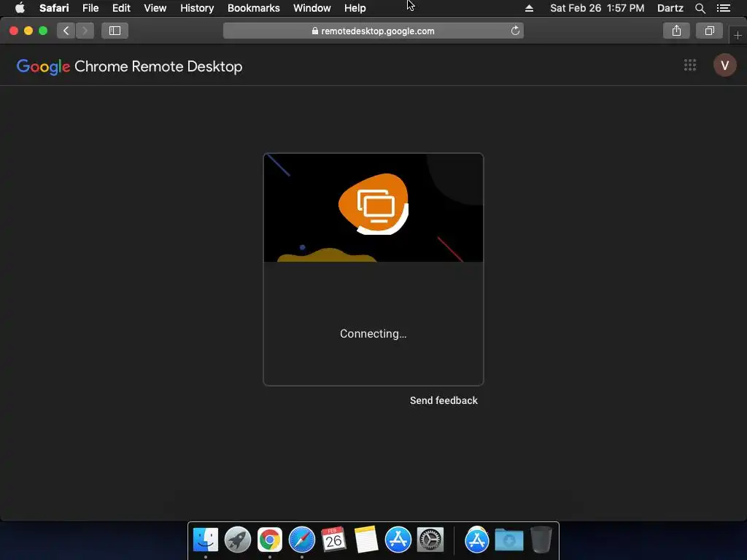Close the Safari window with red button
Screen dimensions: 747x560
14,31
